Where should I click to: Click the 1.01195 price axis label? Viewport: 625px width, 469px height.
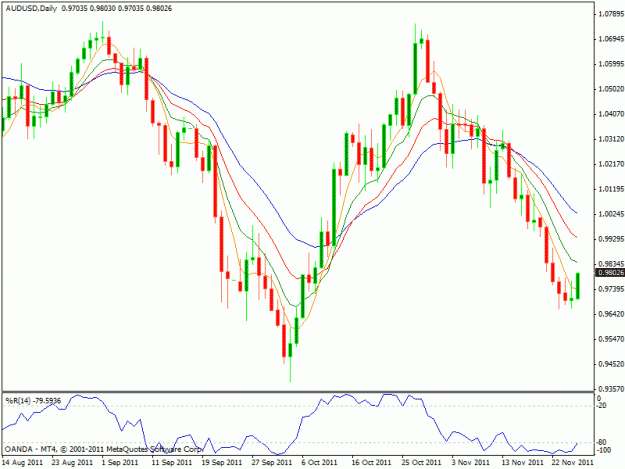click(x=611, y=189)
